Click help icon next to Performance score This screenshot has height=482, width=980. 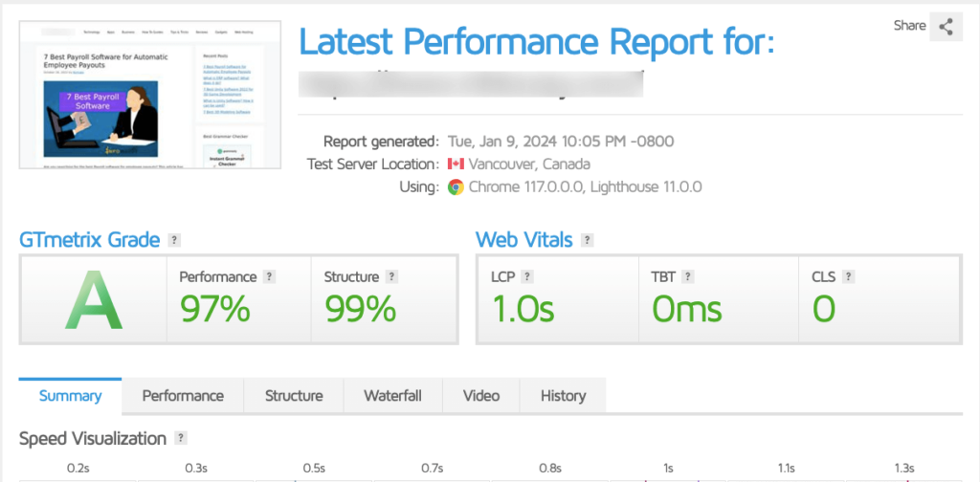click(x=270, y=277)
